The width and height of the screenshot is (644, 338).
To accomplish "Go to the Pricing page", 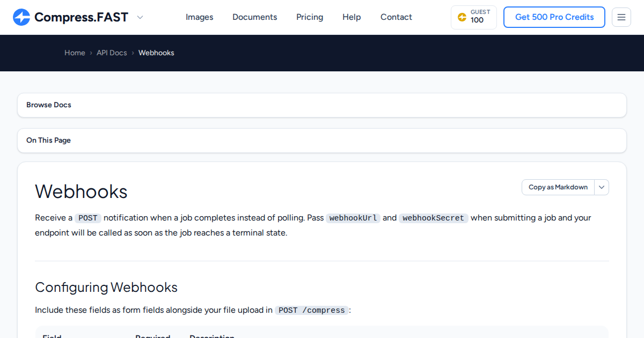I will [310, 17].
